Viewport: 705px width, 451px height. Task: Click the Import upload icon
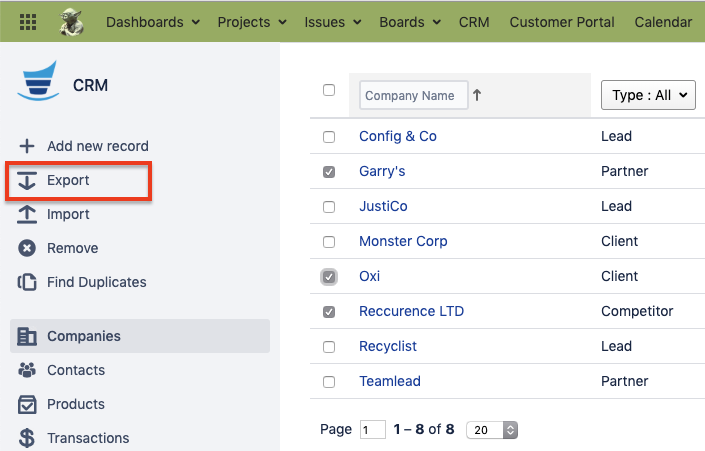[x=27, y=214]
